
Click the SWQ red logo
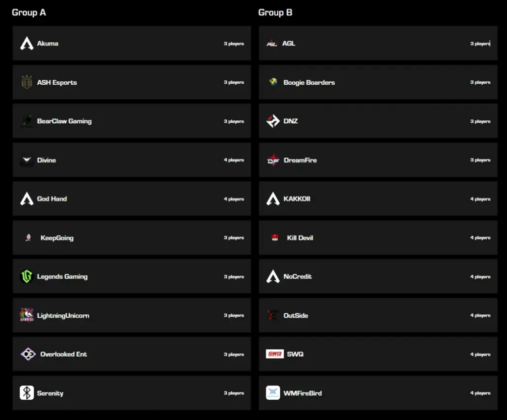[x=275, y=354]
